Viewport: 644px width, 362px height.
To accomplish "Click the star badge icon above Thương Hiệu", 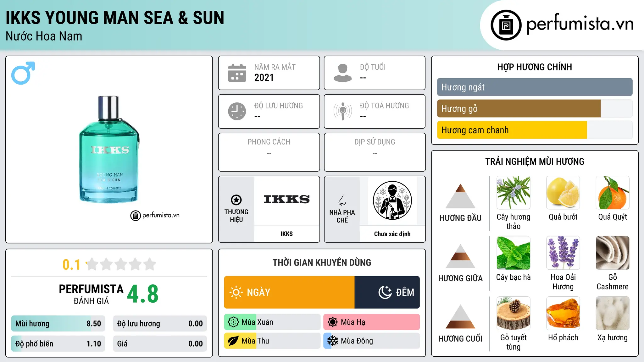I will click(236, 200).
